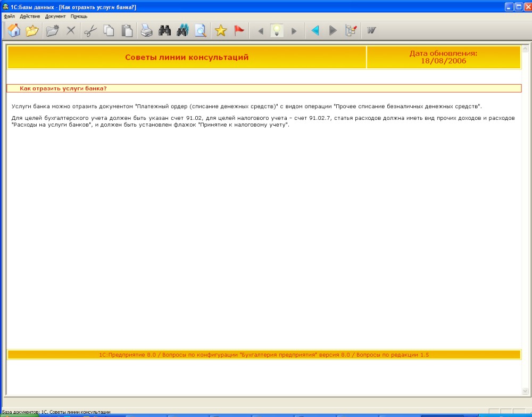Viewport: 532px width, 417px height.
Task: Click the magnifier document preview icon
Action: coord(201,31)
